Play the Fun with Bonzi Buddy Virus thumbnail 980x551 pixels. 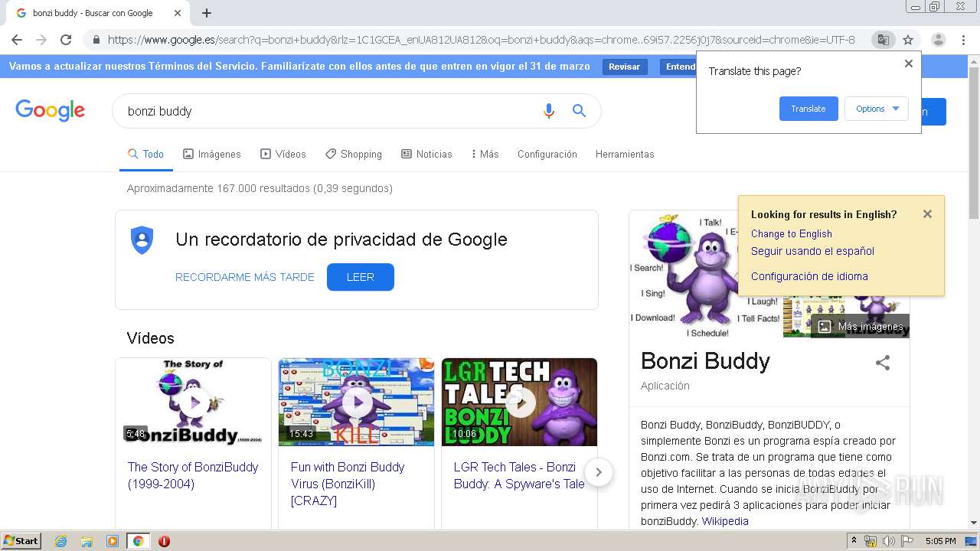356,402
